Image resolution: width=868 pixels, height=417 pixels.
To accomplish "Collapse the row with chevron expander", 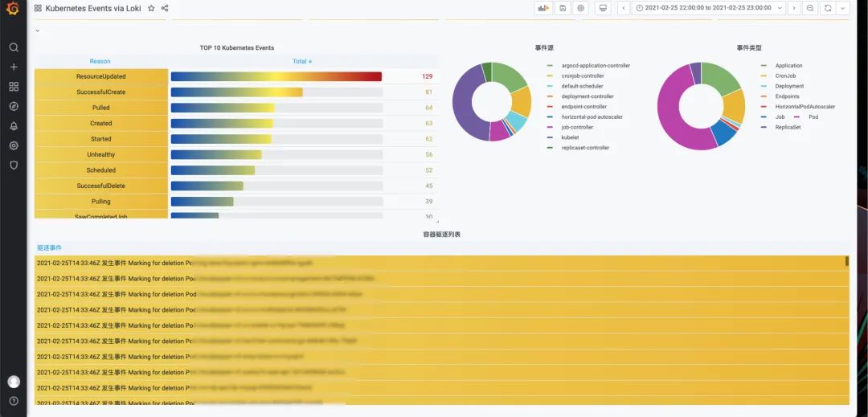I will point(38,31).
